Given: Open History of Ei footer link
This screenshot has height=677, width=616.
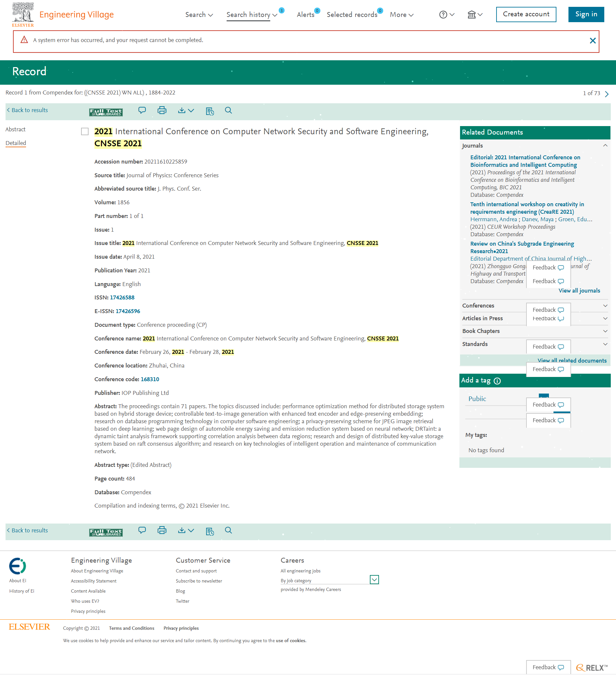Looking at the screenshot, I should tap(22, 591).
